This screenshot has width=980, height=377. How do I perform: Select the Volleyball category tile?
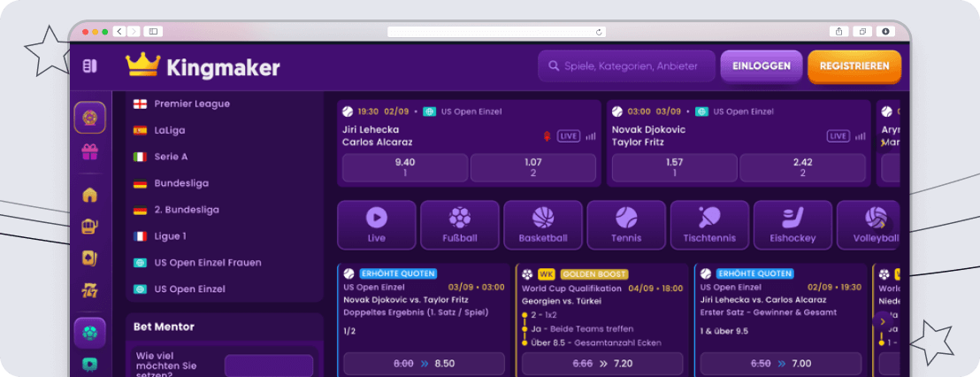[869, 225]
